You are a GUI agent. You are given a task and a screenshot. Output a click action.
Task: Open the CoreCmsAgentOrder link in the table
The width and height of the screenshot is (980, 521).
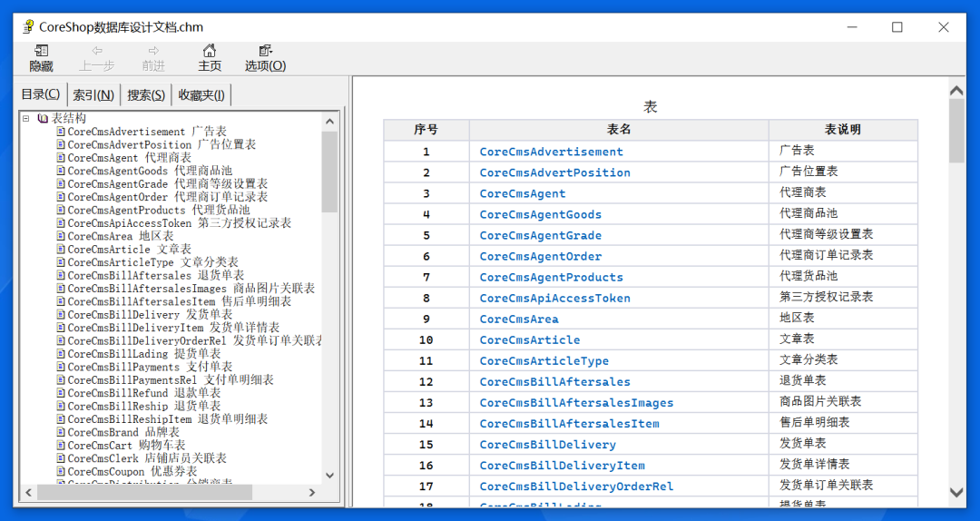(541, 257)
